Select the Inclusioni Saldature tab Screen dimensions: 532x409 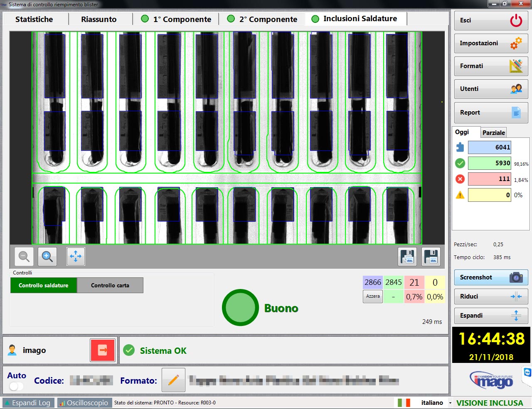click(355, 19)
